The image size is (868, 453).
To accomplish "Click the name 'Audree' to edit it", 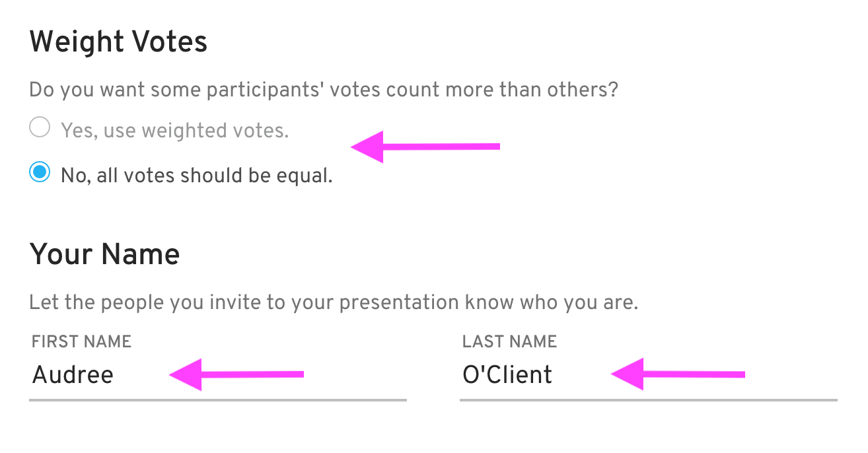I will click(73, 374).
